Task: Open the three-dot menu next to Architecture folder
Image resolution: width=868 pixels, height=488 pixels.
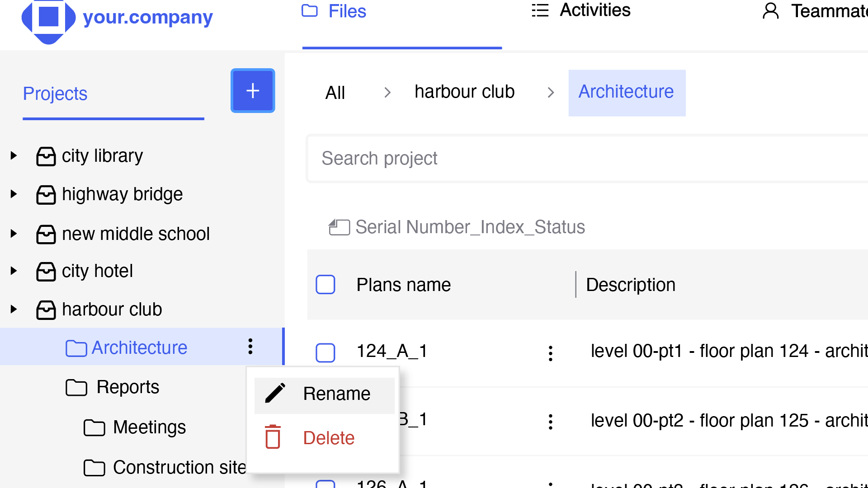Action: (250, 347)
